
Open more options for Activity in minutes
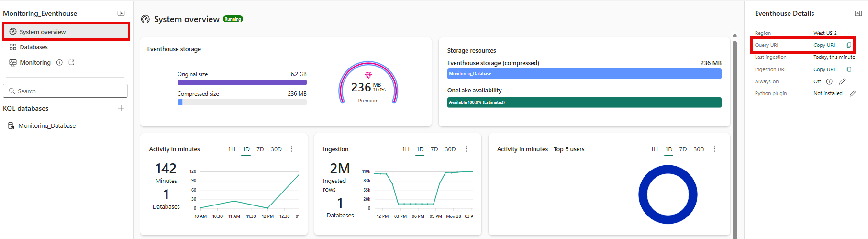click(x=292, y=149)
